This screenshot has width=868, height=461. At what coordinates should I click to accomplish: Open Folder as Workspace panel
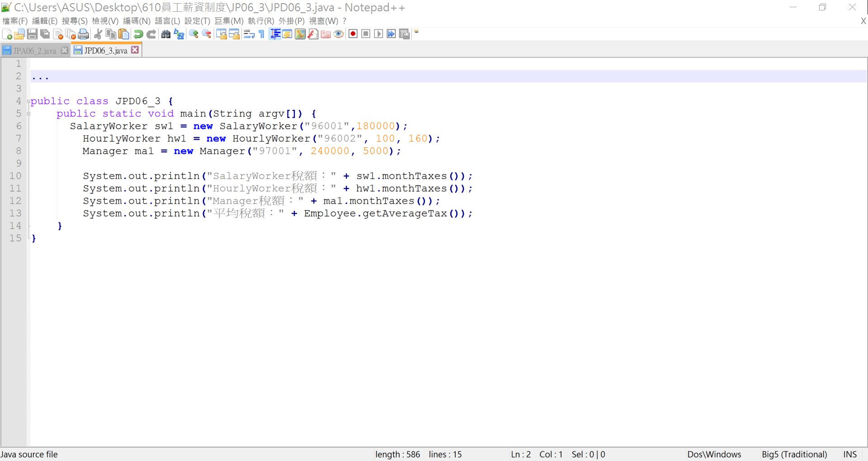click(325, 34)
